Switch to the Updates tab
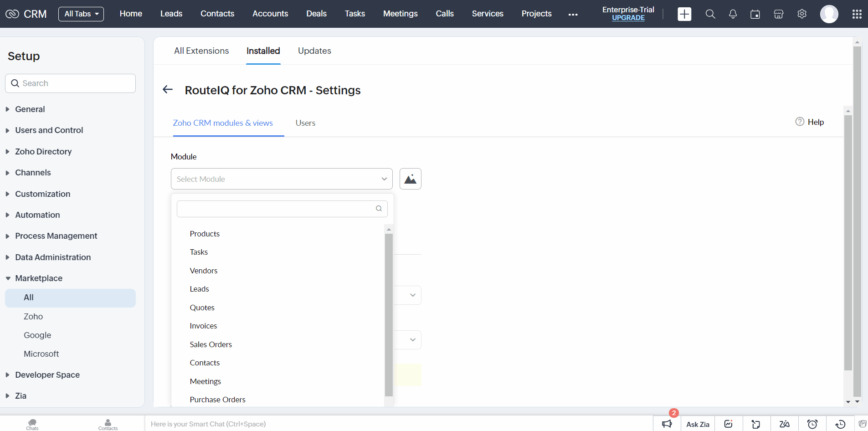Screen dimensions: 868x431 point(314,51)
